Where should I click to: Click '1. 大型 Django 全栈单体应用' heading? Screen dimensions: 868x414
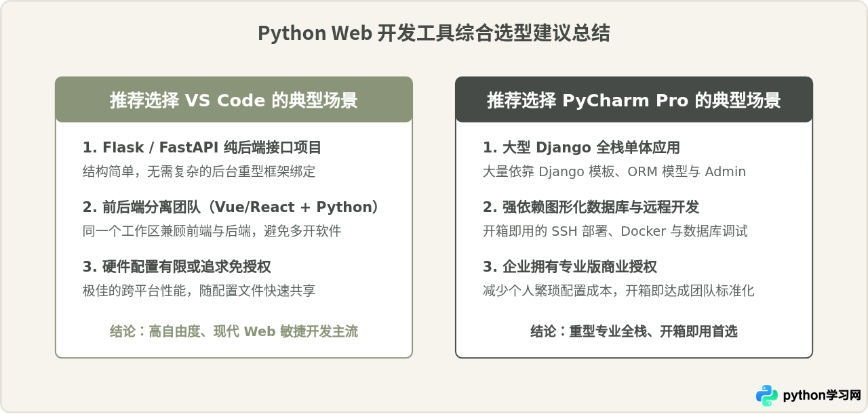pyautogui.click(x=581, y=147)
